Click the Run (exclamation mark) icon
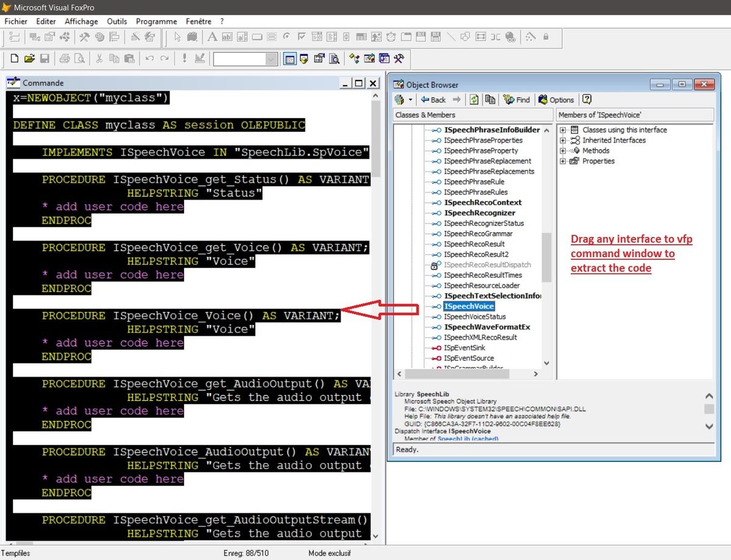 tap(184, 58)
